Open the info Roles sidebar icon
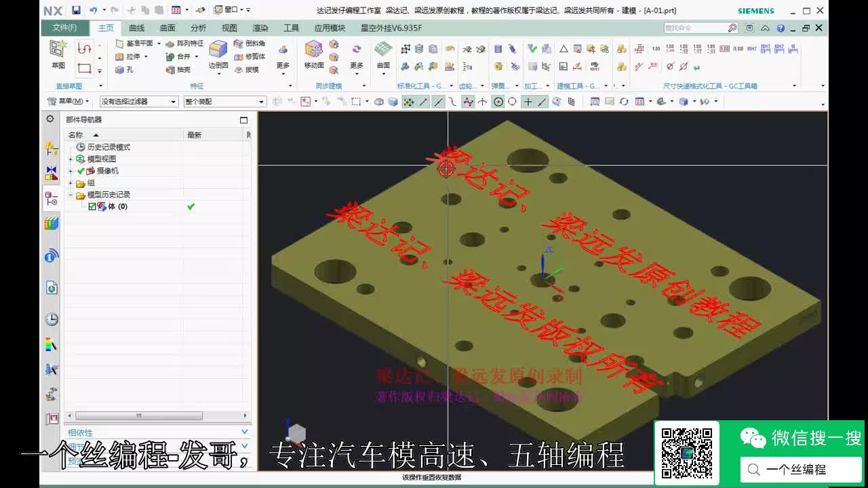Viewport: 868px width, 488px height. click(52, 256)
